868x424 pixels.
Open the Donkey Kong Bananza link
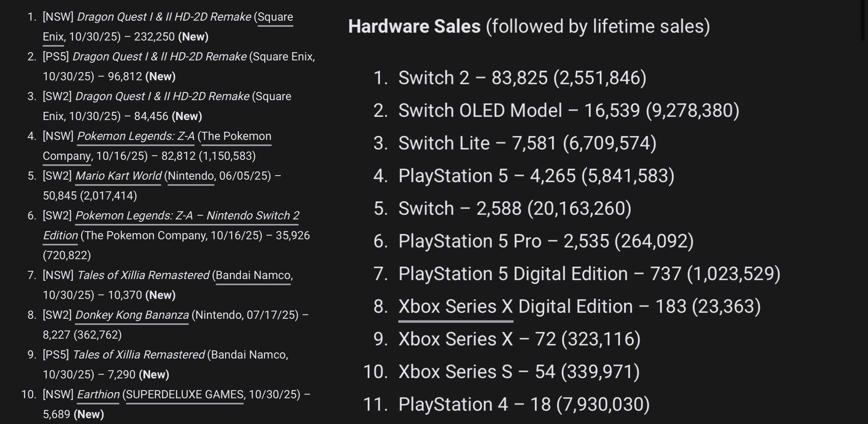coord(132,315)
